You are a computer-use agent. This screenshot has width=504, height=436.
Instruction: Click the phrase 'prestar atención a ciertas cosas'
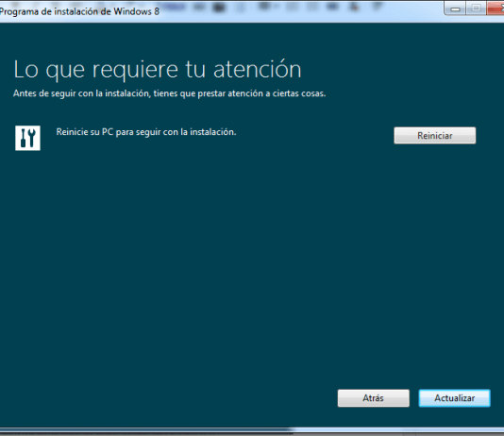[x=261, y=93]
